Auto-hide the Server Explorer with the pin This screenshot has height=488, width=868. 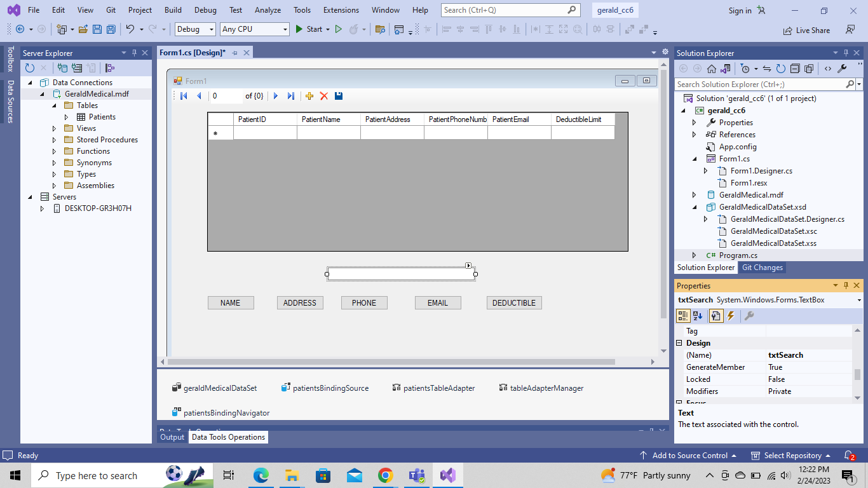click(133, 53)
